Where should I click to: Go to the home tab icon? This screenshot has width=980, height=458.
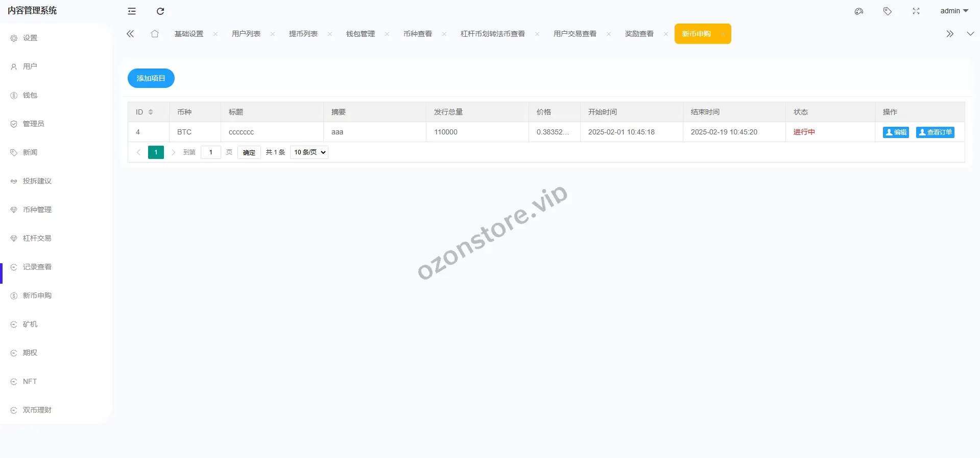[155, 34]
